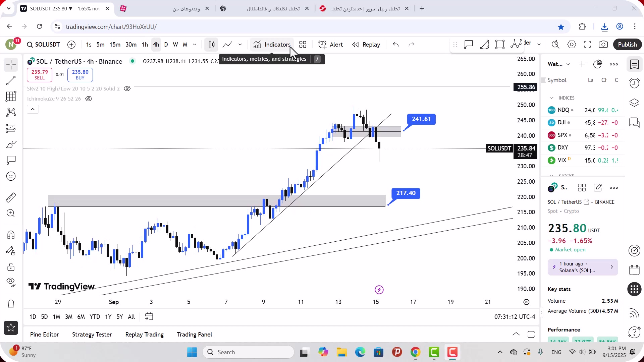Toggle magnet mode for drawings
Screen dimensions: 644x362
[11, 235]
